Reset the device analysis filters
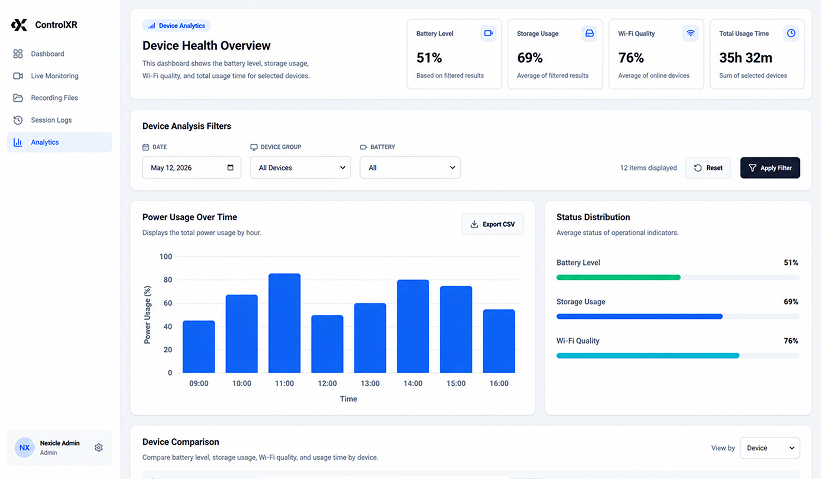The width and height of the screenshot is (821, 479). point(708,168)
